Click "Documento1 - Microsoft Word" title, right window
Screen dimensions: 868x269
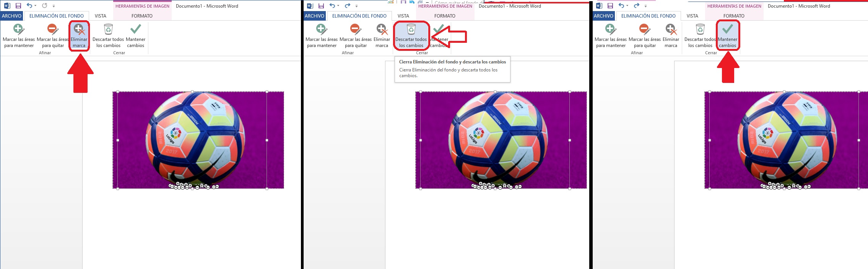click(799, 6)
